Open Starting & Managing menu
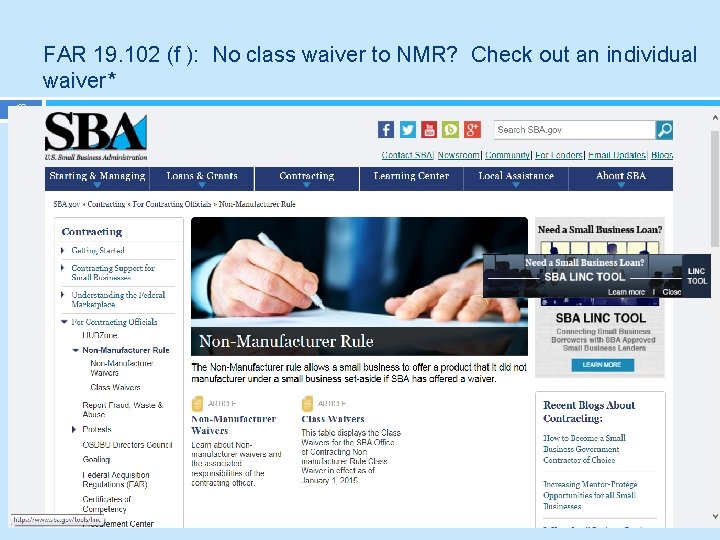720x540 pixels. [x=97, y=179]
